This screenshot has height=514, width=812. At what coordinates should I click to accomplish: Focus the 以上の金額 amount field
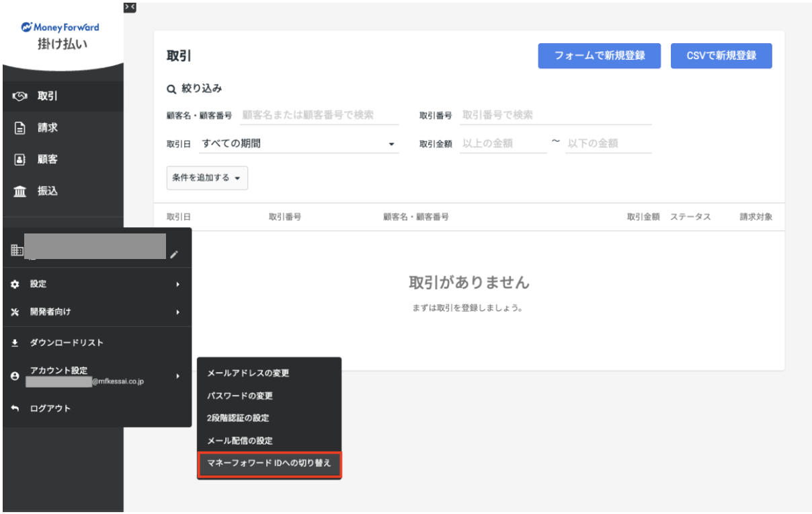click(x=503, y=143)
